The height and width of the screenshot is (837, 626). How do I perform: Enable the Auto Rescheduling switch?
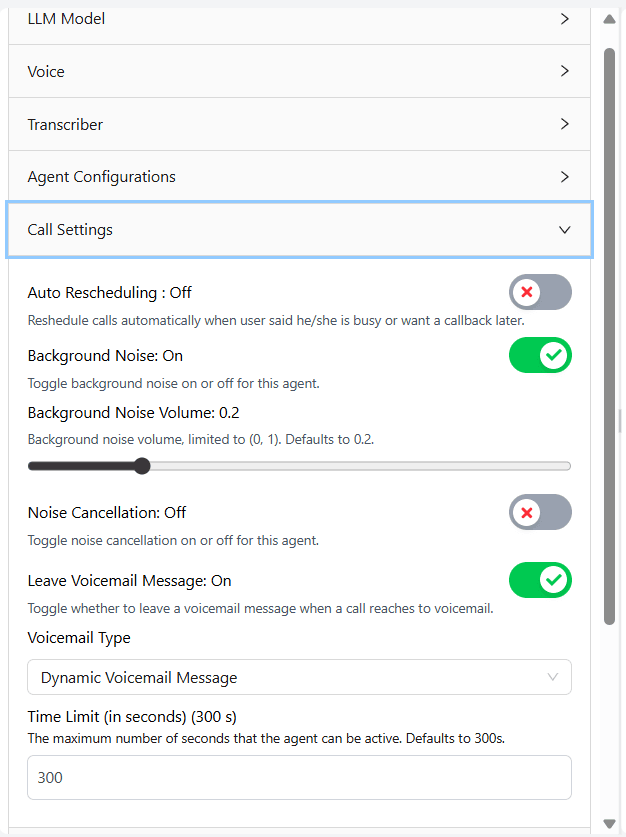coord(540,292)
